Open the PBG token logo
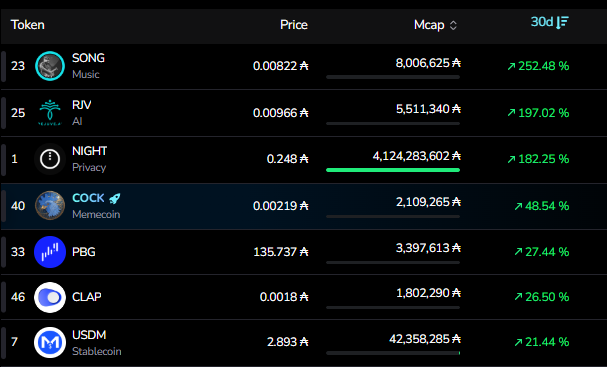 [50, 252]
